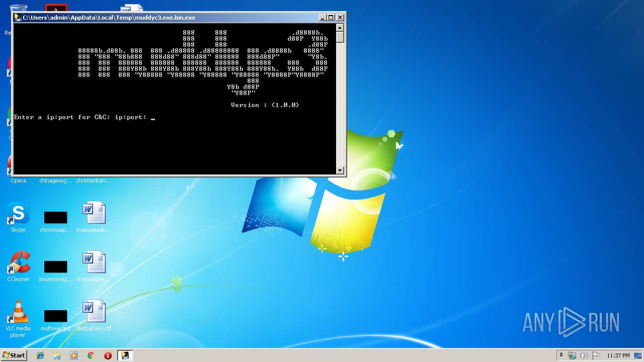Select the financialpar... Word document
The image size is (644, 362).
click(x=94, y=266)
